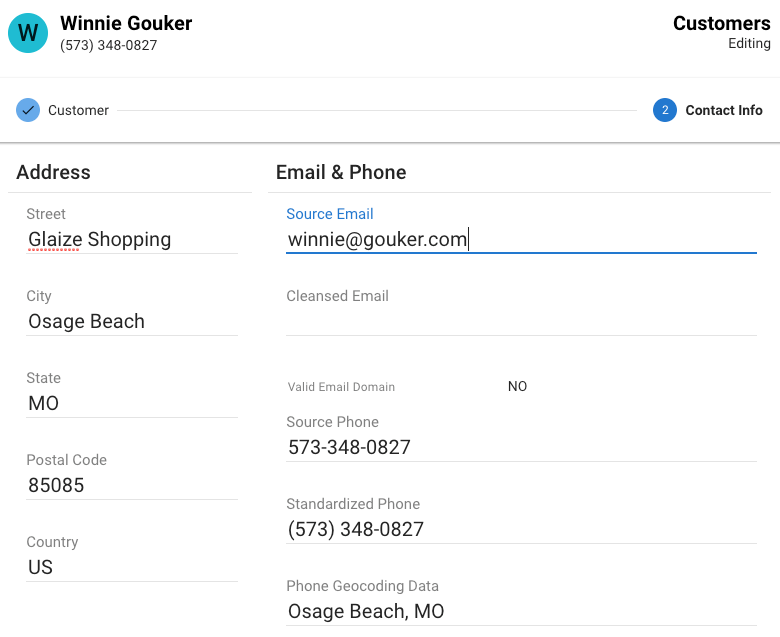Click the Customer step checkmark icon
This screenshot has height=637, width=780.
(x=28, y=110)
